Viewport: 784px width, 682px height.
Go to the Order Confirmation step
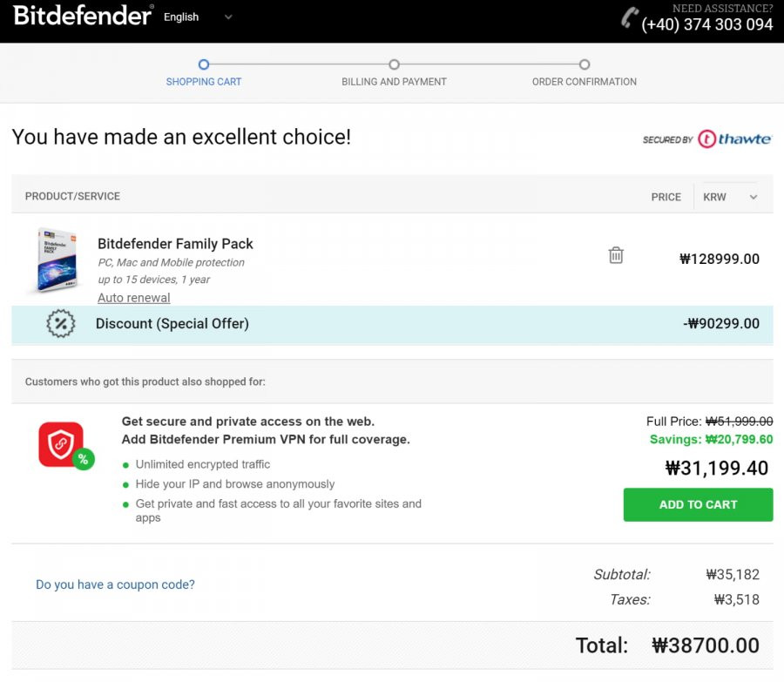(584, 82)
